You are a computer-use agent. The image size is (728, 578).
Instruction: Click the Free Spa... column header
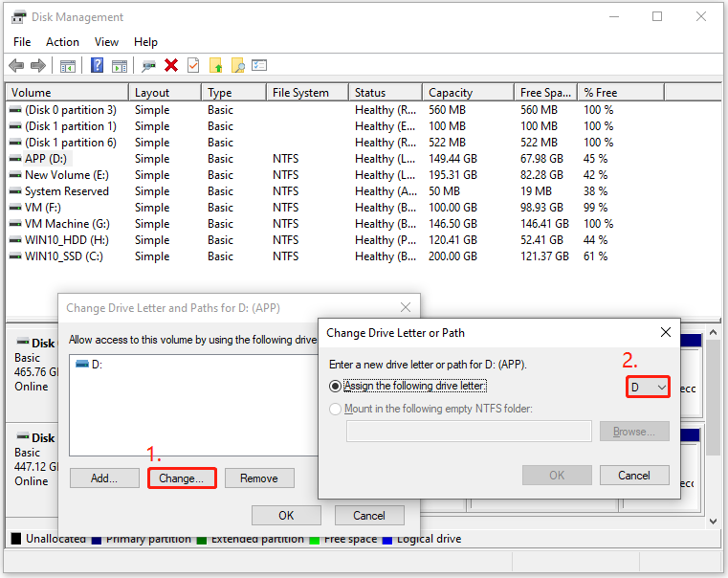pyautogui.click(x=546, y=93)
